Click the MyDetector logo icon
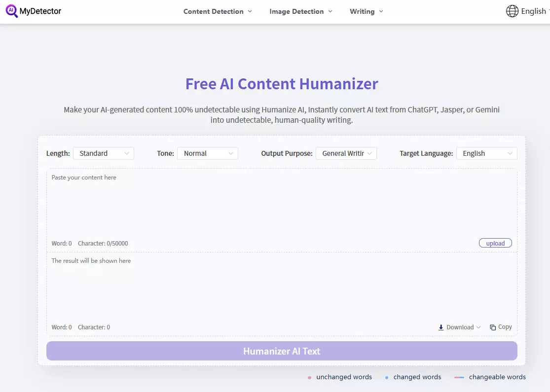 10,10
